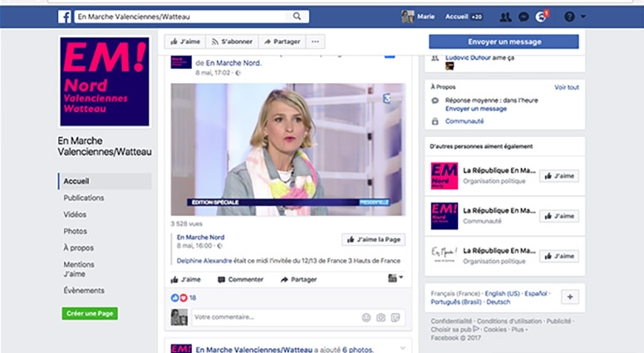The image size is (644, 353).
Task: Like second La République En Ma... Communauté suggestion
Action: pyautogui.click(x=559, y=216)
